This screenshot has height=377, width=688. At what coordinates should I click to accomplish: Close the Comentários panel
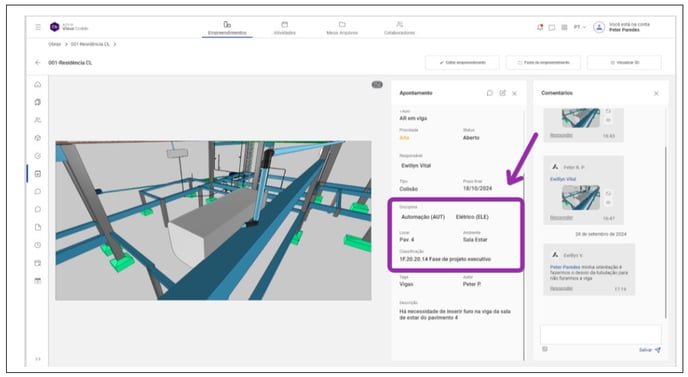(x=656, y=93)
